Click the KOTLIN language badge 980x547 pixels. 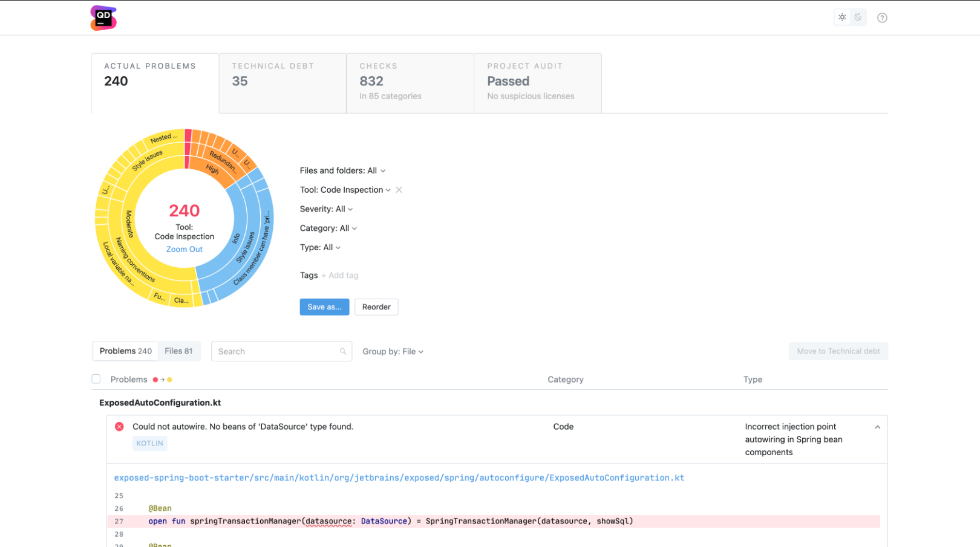tap(149, 443)
